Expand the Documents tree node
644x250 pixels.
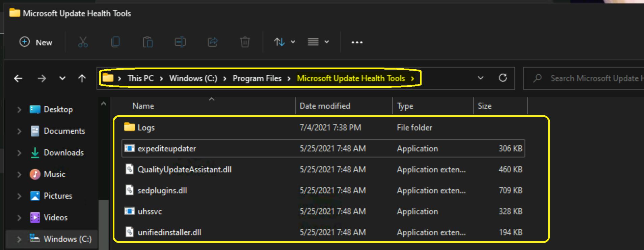coord(19,131)
